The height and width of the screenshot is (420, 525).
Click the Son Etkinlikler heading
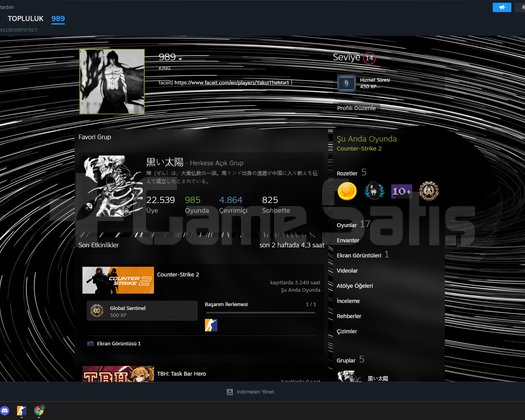pyautogui.click(x=98, y=245)
